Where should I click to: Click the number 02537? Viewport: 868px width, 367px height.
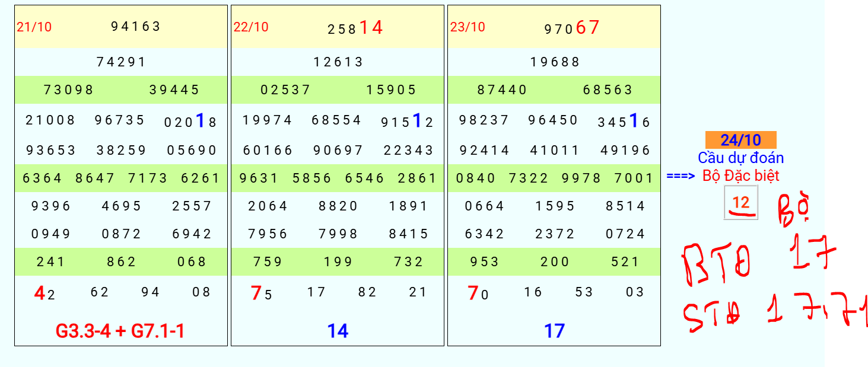tap(285, 90)
